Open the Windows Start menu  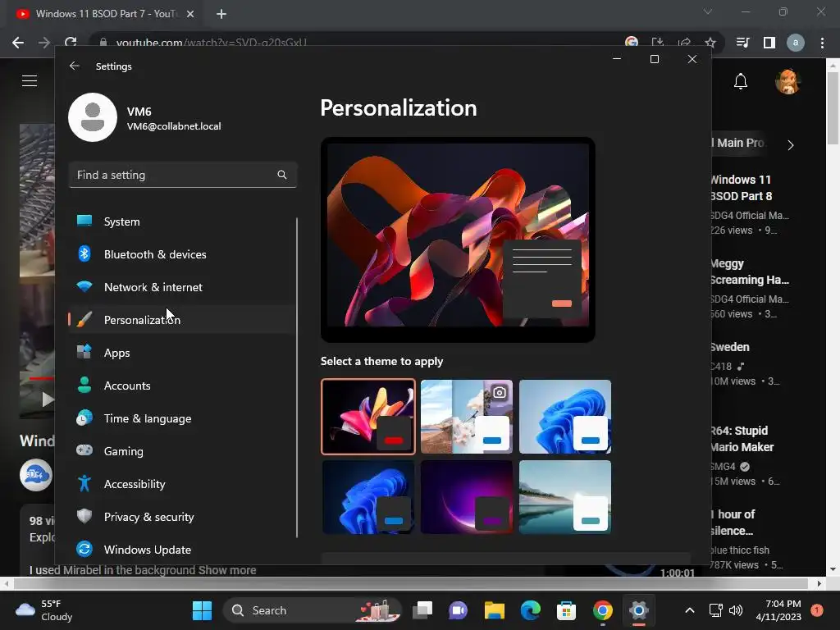[202, 610]
